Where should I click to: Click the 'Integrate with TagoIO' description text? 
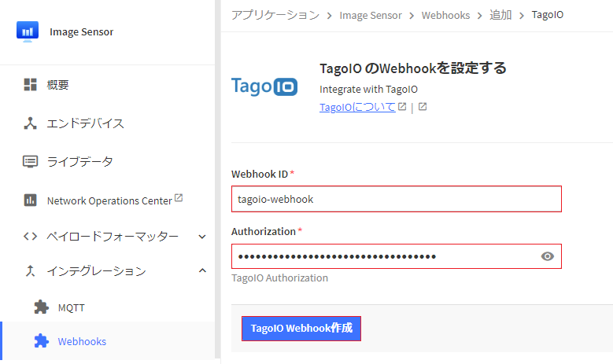point(368,90)
